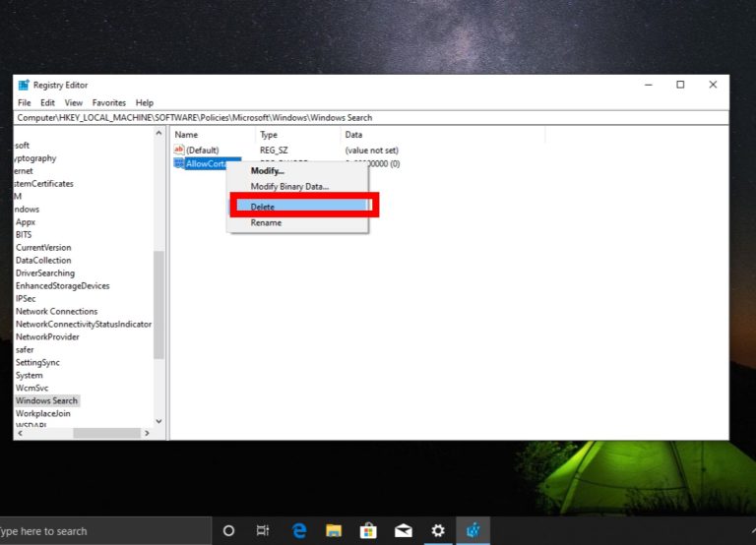Select the Appx key in tree
This screenshot has width=756, height=545.
click(x=26, y=222)
